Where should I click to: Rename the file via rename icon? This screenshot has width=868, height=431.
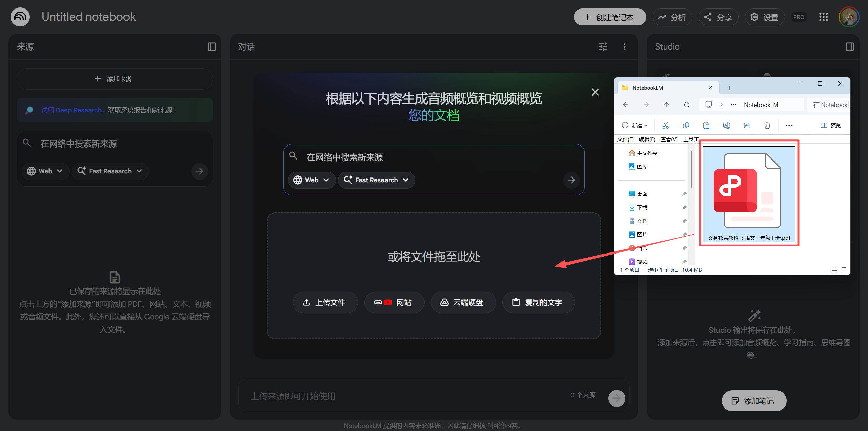[726, 125]
